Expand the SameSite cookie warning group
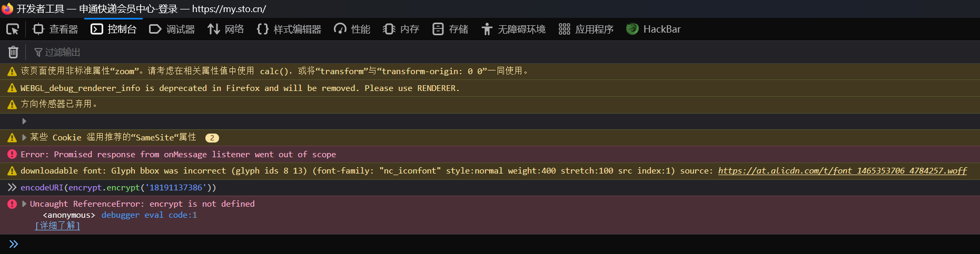Image resolution: width=980 pixels, height=254 pixels. click(x=24, y=138)
